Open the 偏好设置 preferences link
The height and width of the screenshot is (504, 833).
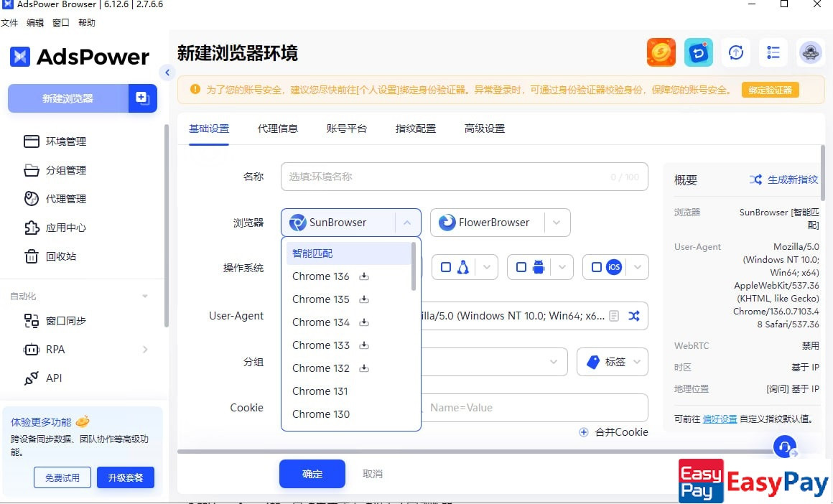coord(720,419)
